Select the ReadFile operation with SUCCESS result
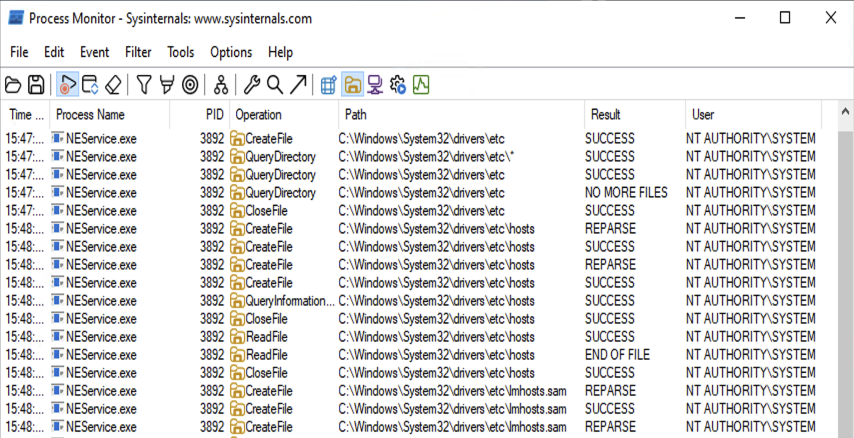 coord(266,337)
